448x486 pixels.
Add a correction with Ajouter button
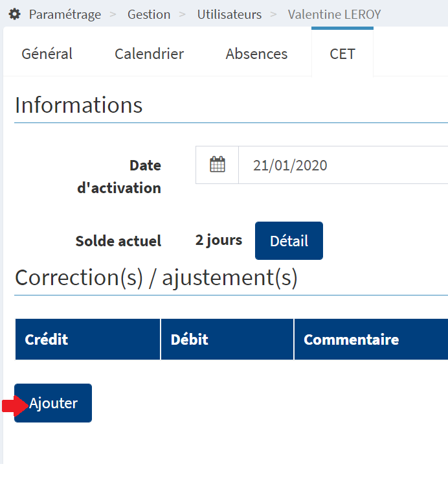tap(53, 403)
